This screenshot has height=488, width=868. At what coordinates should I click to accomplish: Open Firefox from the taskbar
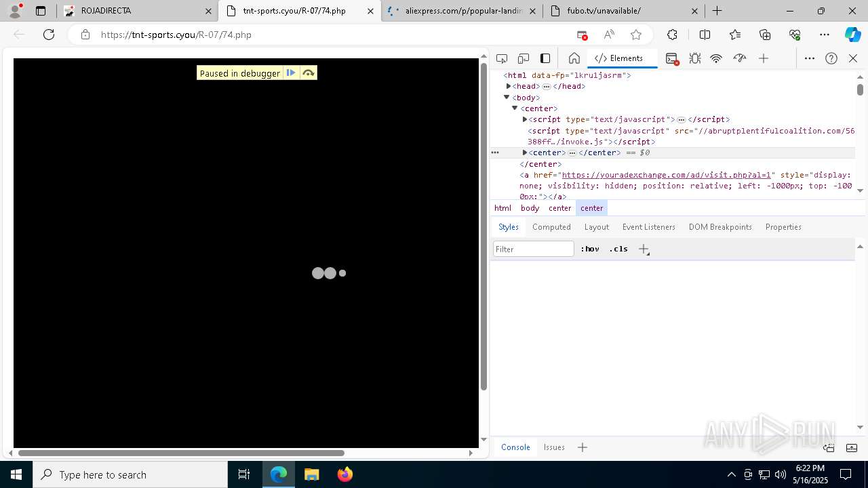[x=345, y=474]
